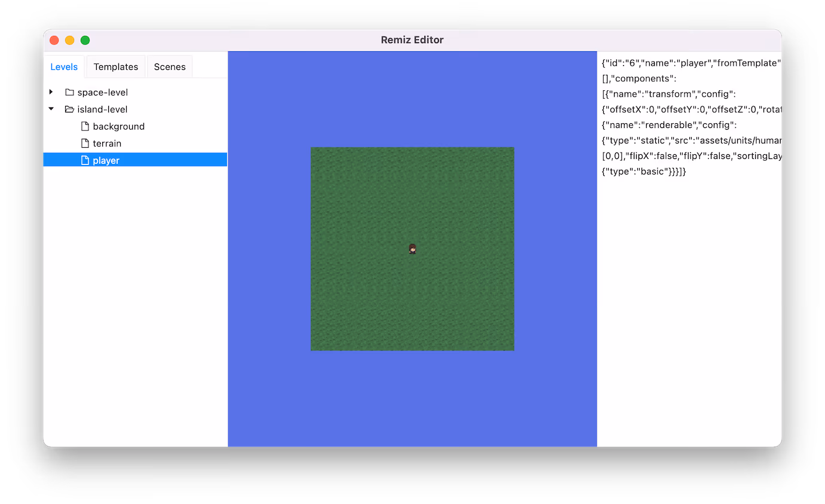825x504 pixels.
Task: Click the island-level open folder icon
Action: pyautogui.click(x=69, y=109)
